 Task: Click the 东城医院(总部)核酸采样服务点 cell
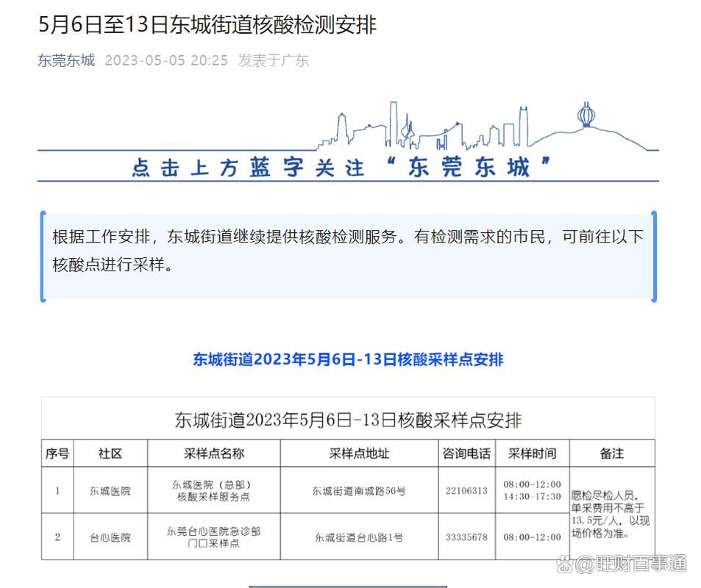coord(214,490)
